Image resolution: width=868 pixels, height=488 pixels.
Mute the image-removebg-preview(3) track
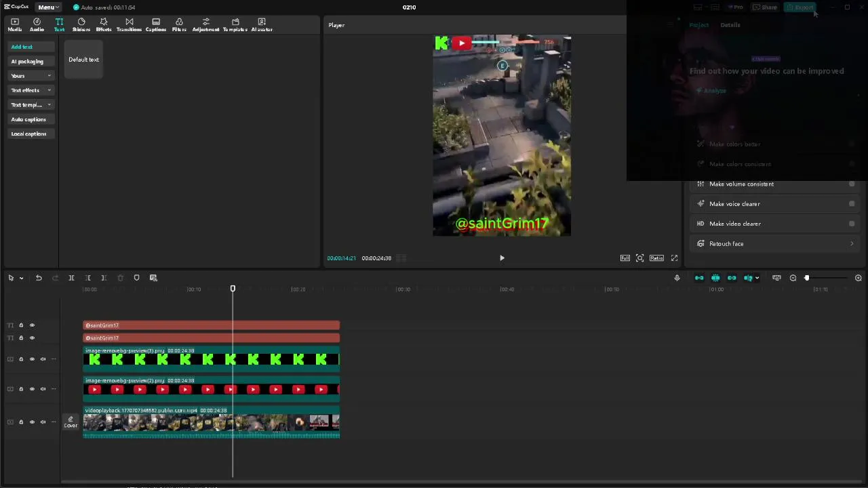tap(43, 359)
